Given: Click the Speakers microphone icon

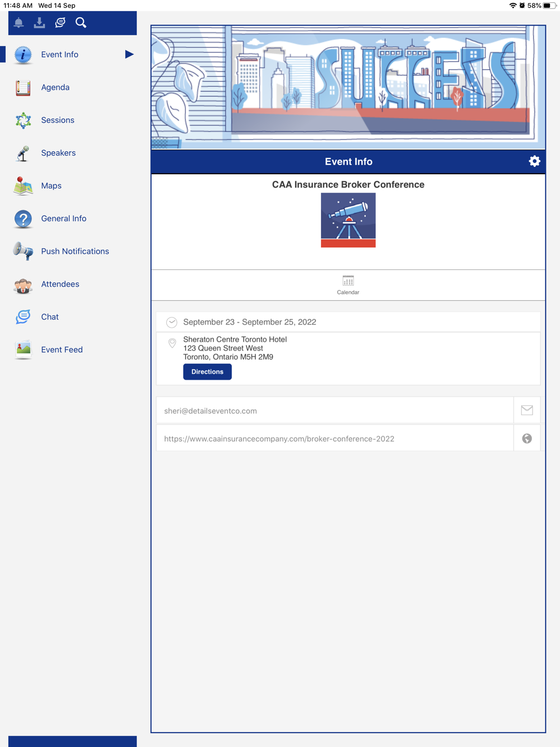Looking at the screenshot, I should (23, 153).
